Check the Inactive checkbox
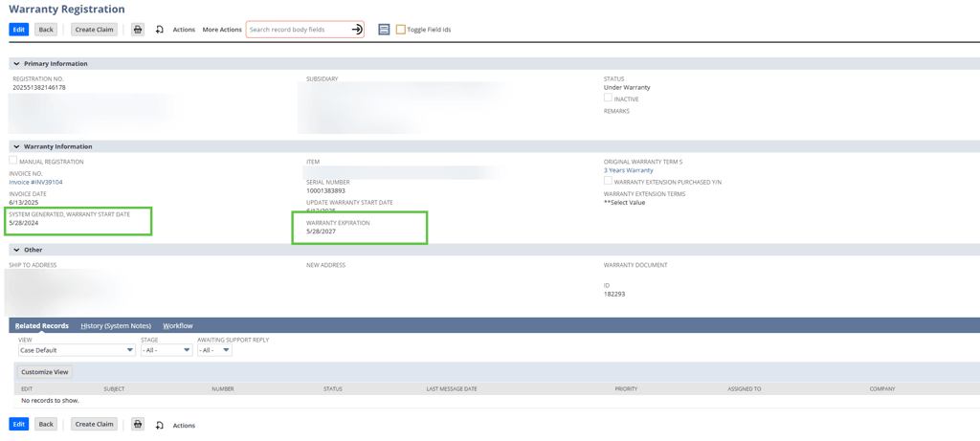Image resolution: width=980 pixels, height=441 pixels. (x=608, y=99)
